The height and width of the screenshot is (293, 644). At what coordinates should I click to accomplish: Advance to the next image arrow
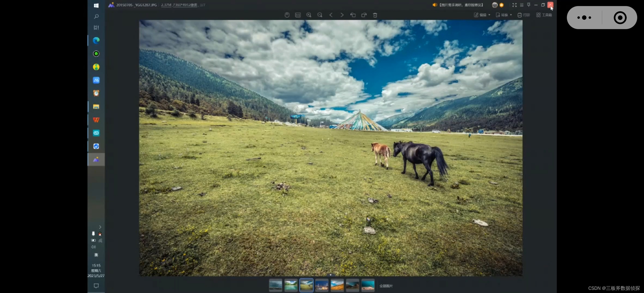342,15
